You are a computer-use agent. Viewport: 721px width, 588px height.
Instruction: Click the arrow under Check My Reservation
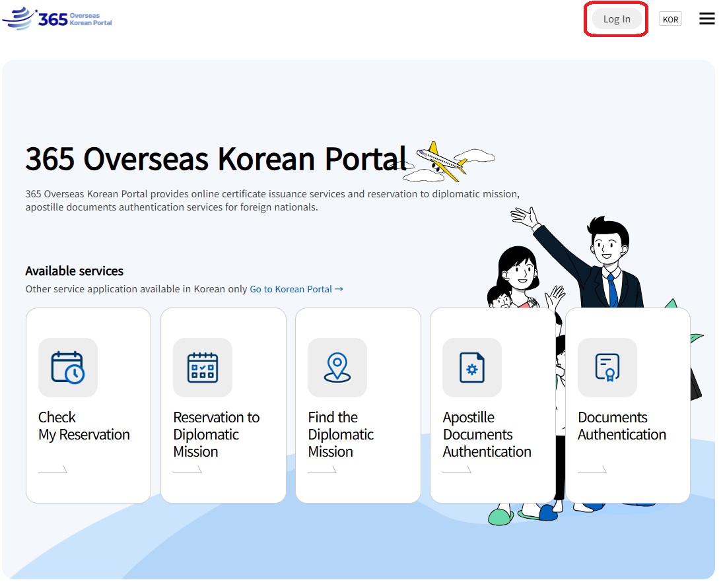click(53, 470)
